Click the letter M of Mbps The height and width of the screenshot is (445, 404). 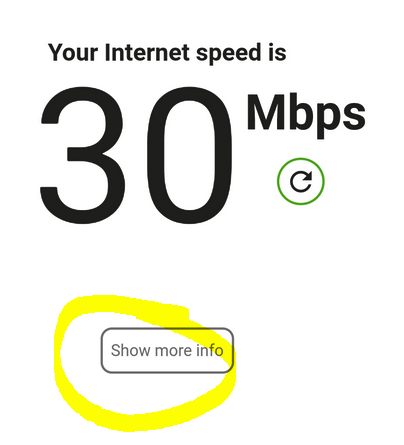tap(266, 112)
